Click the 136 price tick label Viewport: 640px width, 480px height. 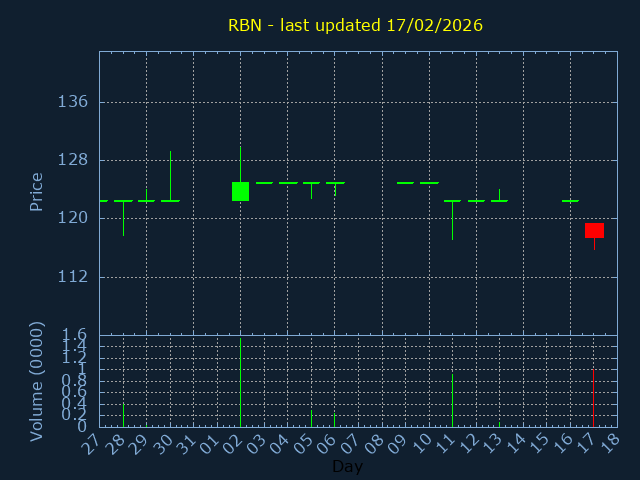tap(73, 102)
